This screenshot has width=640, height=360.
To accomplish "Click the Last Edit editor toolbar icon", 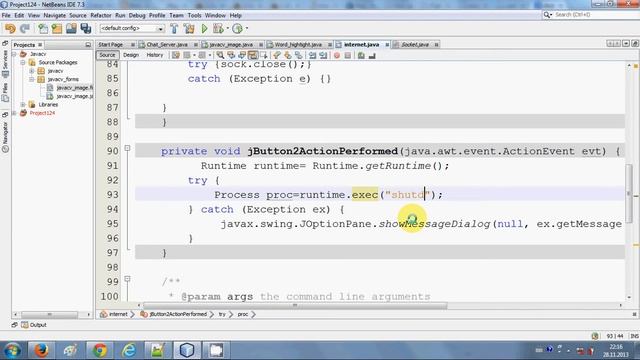I will click(176, 55).
